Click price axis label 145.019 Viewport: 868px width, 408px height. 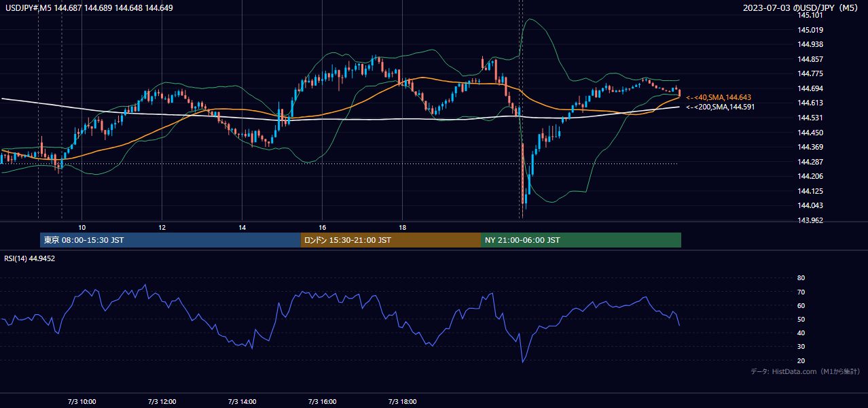tap(810, 30)
